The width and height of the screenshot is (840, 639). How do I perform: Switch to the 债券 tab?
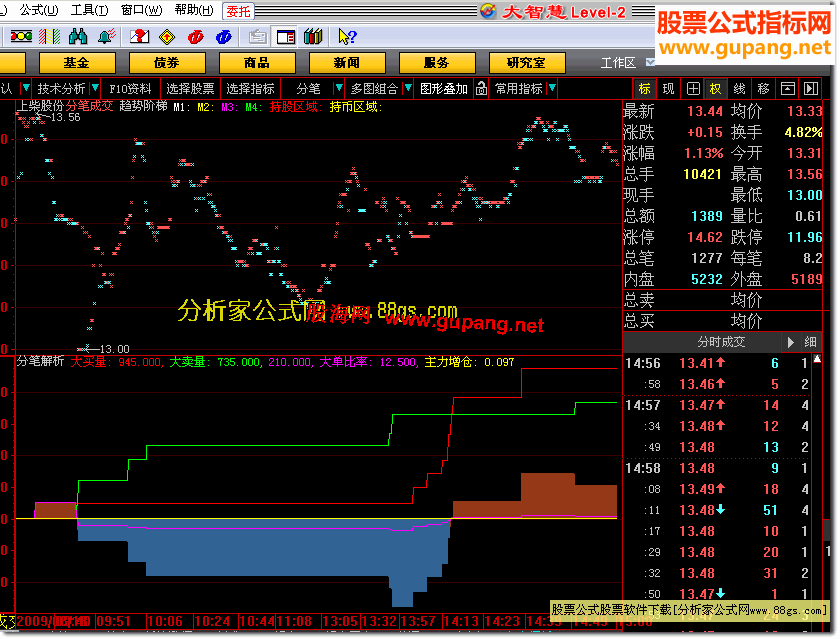[167, 63]
